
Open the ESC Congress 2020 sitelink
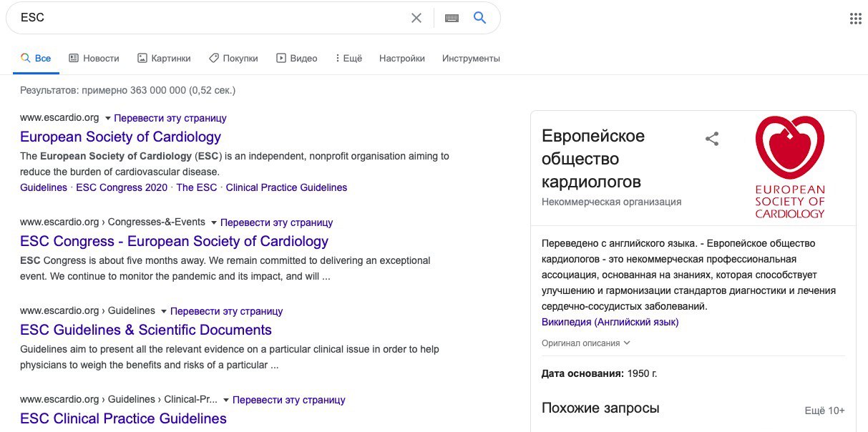122,187
